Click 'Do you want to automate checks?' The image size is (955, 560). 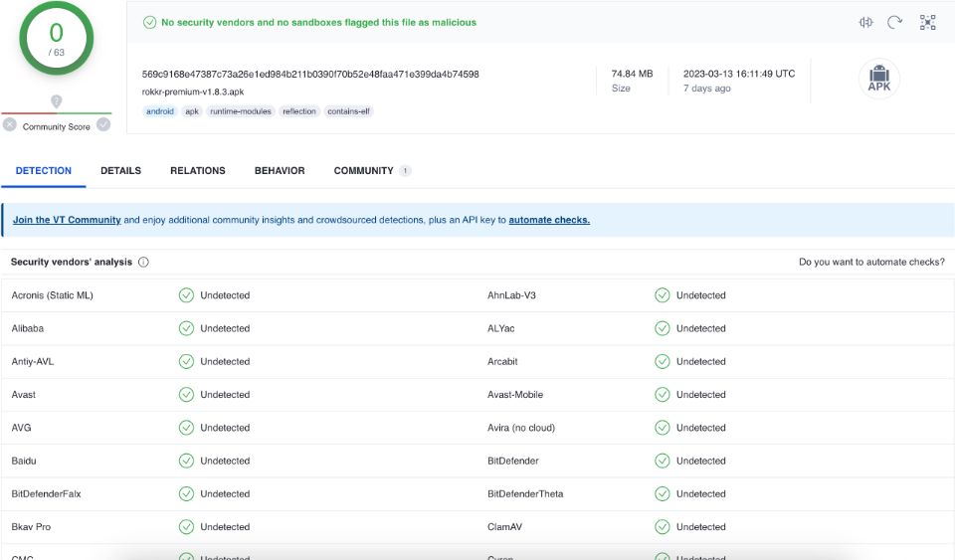click(871, 262)
